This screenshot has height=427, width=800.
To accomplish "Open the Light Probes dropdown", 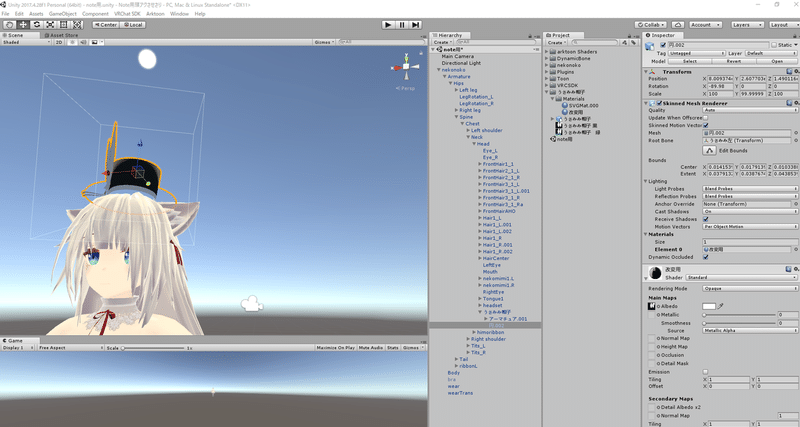I will pos(750,189).
